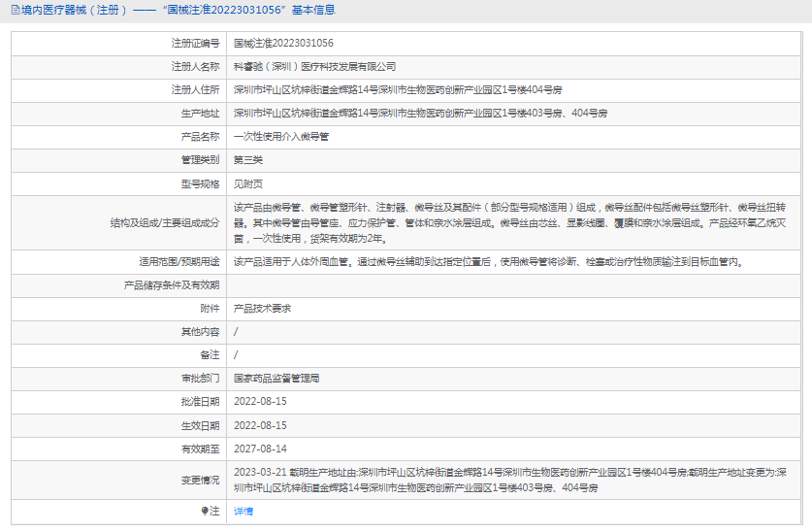812x532 pixels.
Task: Click the slash value in 备注 row
Action: click(236, 355)
